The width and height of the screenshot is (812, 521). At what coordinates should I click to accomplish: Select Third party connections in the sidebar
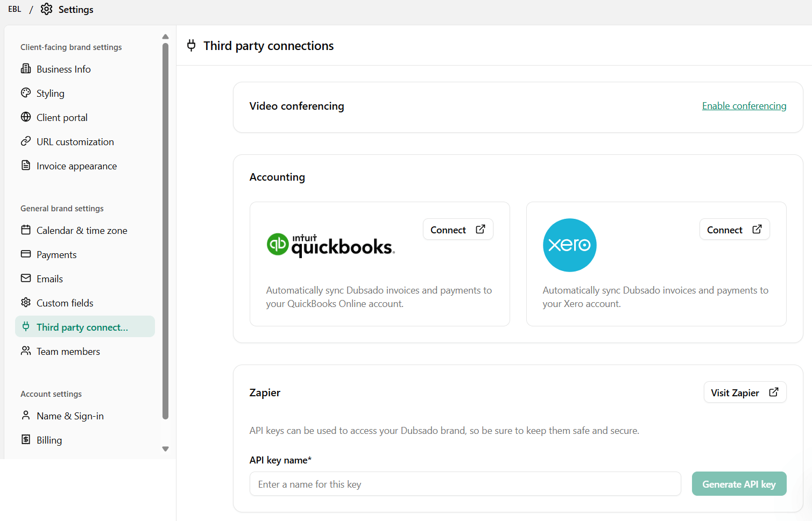tap(84, 326)
